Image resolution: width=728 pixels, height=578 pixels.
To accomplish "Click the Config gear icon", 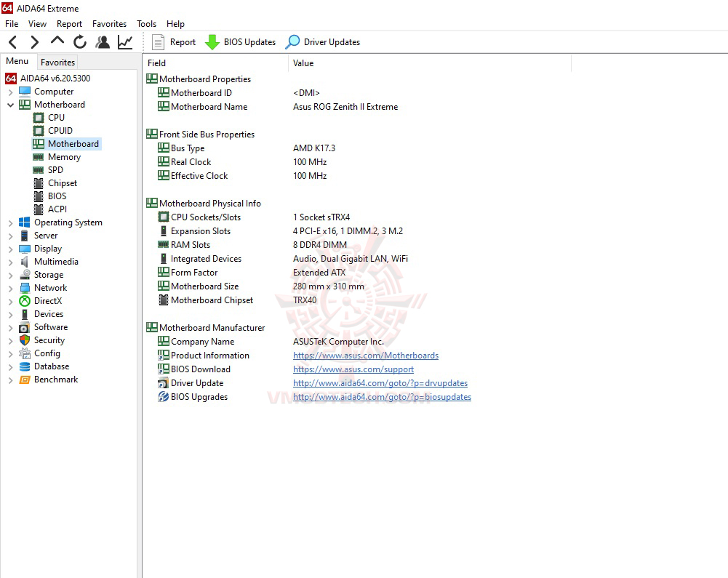I will click(25, 354).
